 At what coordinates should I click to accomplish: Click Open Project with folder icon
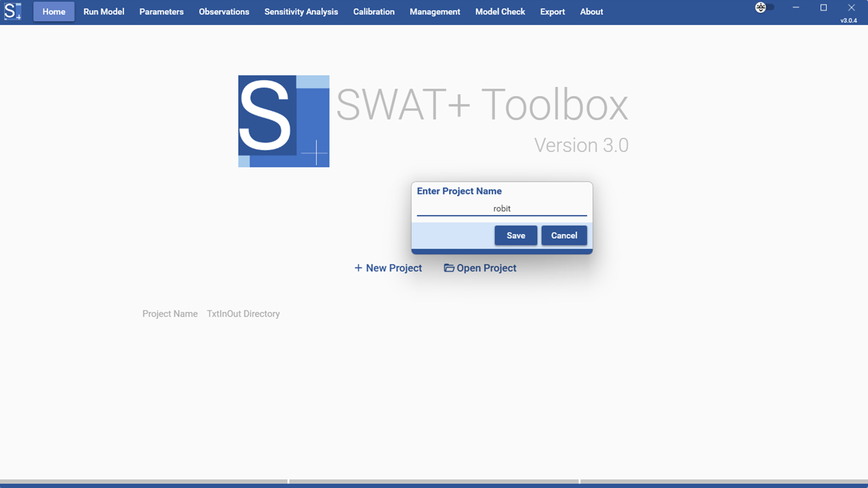coord(480,268)
